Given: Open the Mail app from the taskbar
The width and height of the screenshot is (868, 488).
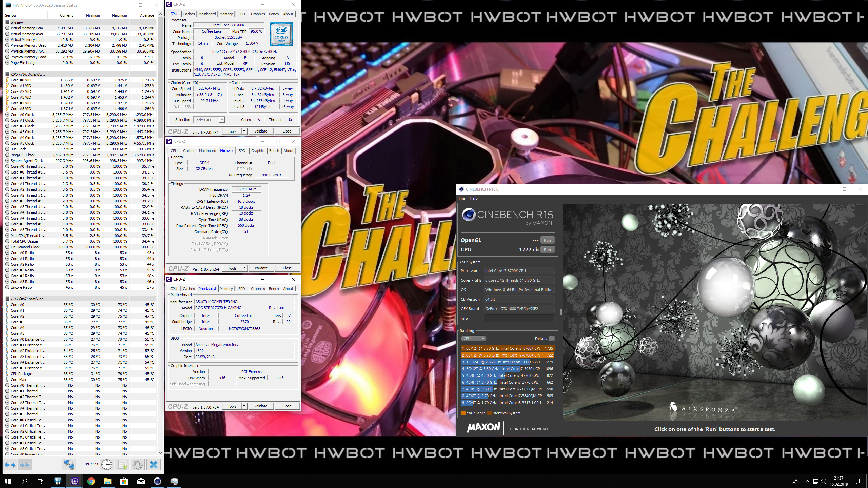Looking at the screenshot, I should [141, 481].
